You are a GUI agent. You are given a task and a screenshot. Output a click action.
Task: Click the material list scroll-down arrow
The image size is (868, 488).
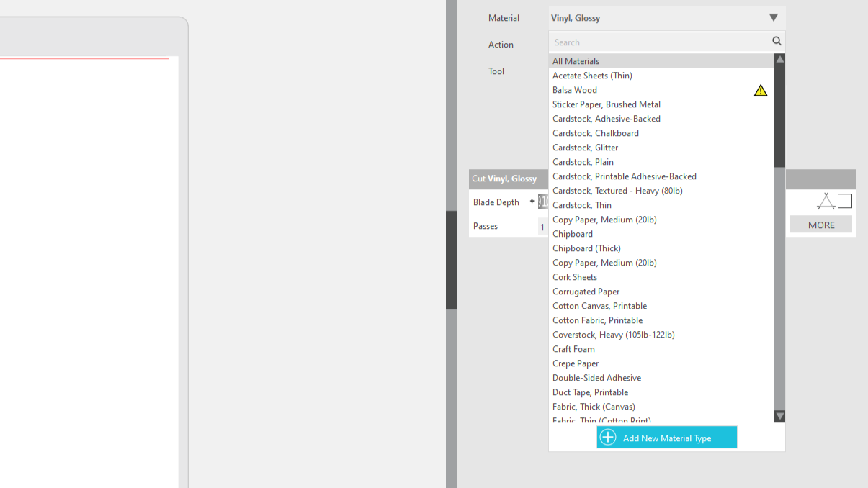[x=779, y=416]
